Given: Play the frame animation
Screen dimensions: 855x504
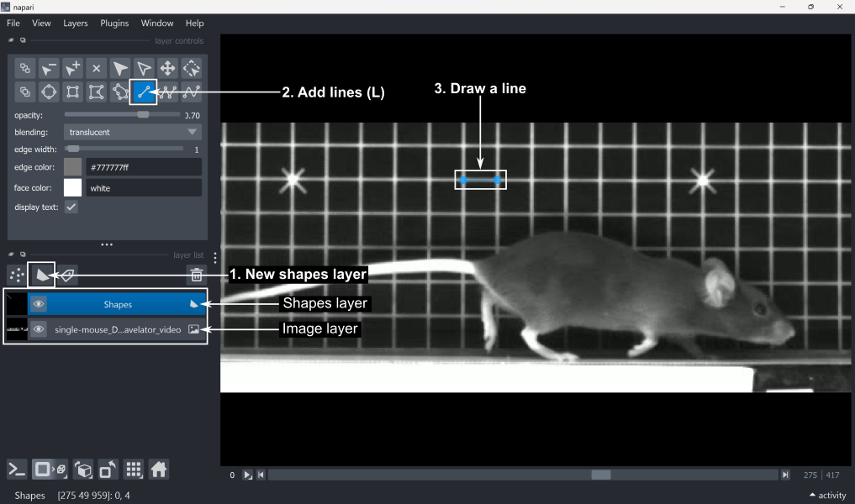Looking at the screenshot, I should [x=247, y=475].
